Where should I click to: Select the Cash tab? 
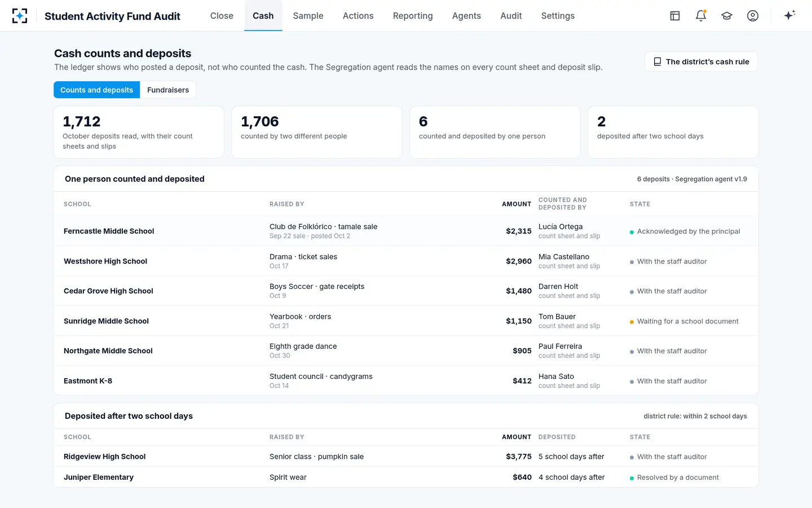click(x=263, y=16)
